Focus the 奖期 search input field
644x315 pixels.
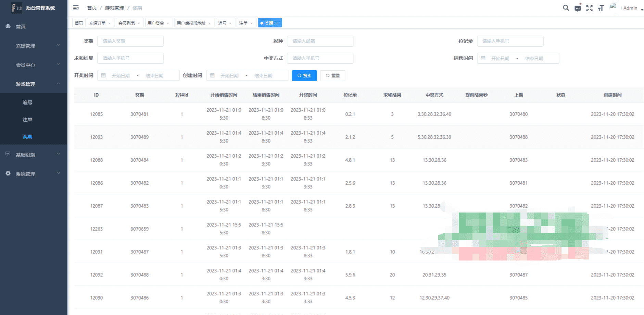click(x=130, y=41)
